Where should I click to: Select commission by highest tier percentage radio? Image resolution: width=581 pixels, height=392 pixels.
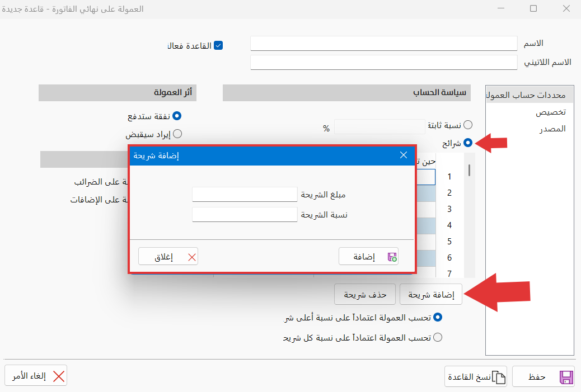(x=438, y=317)
